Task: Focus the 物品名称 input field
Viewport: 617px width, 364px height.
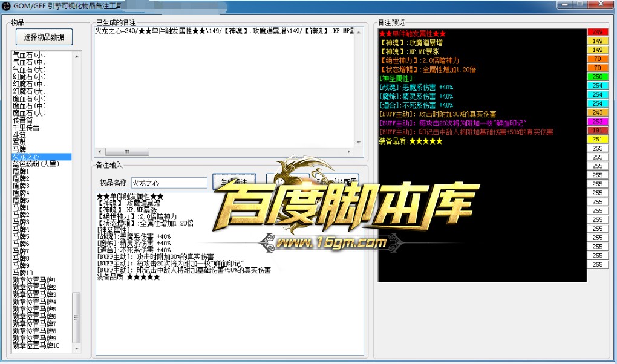Action: click(x=169, y=183)
